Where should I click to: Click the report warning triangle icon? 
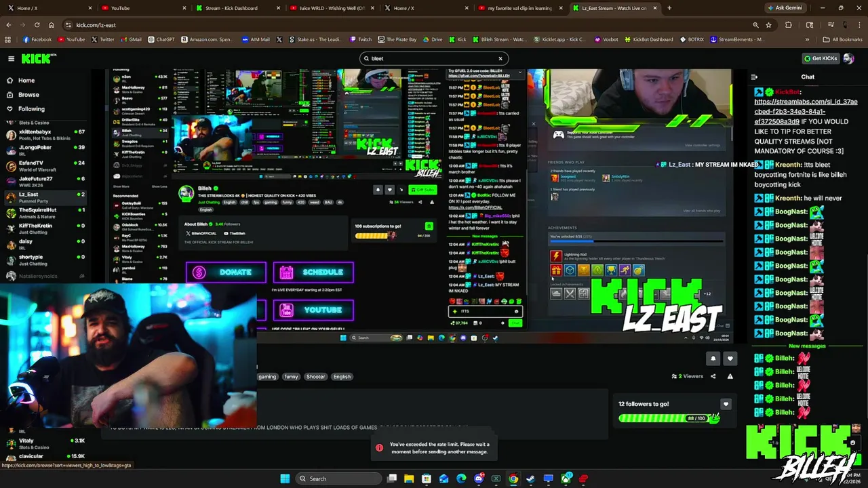tap(730, 376)
